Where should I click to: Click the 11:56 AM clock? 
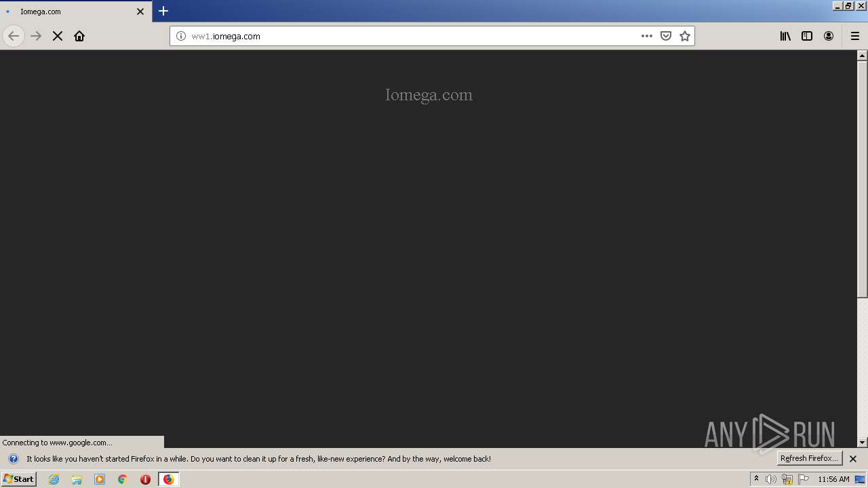point(833,479)
